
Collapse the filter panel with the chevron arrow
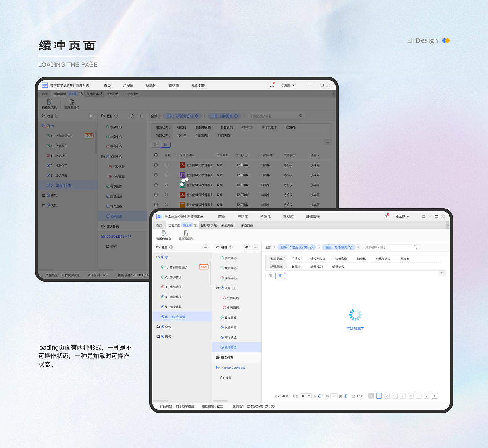tap(442, 273)
